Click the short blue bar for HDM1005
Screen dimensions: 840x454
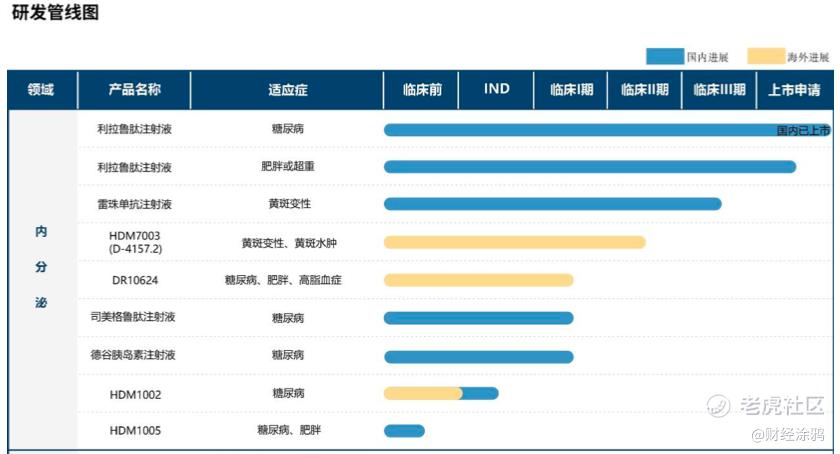[404, 430]
